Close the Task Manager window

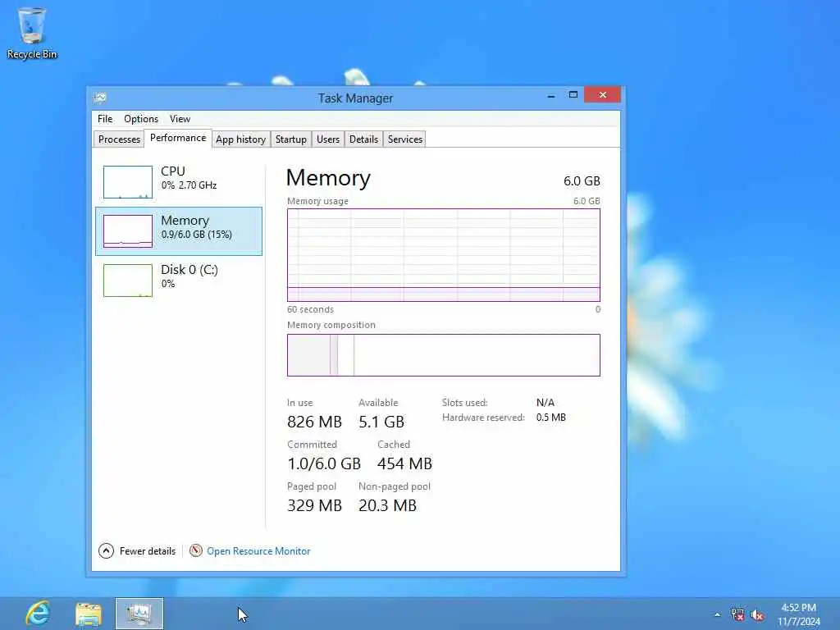click(x=603, y=95)
